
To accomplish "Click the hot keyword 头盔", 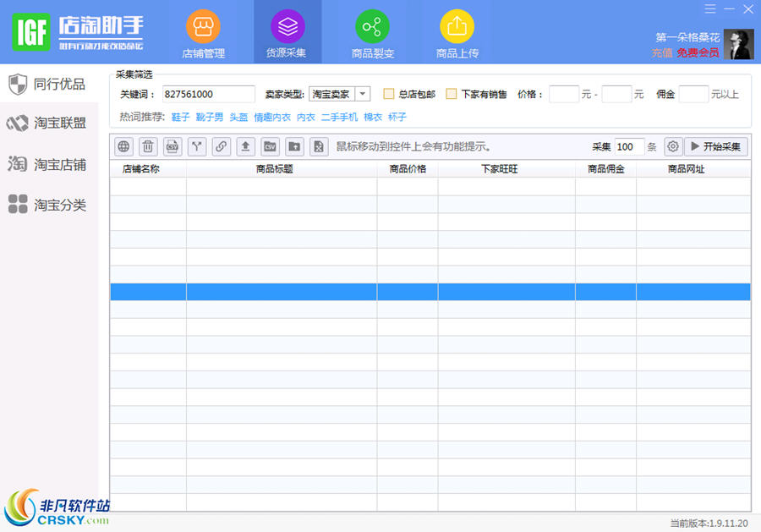I will 238,117.
